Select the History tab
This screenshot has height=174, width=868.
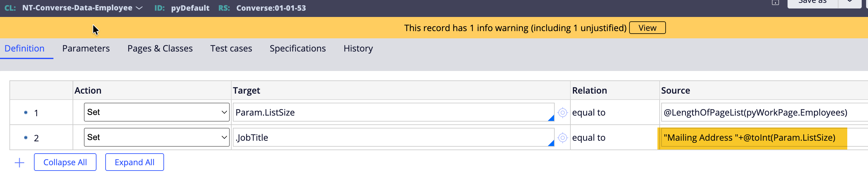[358, 48]
